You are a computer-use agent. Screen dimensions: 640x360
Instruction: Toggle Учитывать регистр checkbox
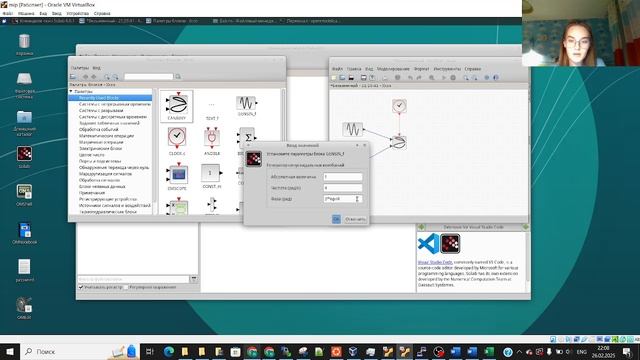(81, 287)
